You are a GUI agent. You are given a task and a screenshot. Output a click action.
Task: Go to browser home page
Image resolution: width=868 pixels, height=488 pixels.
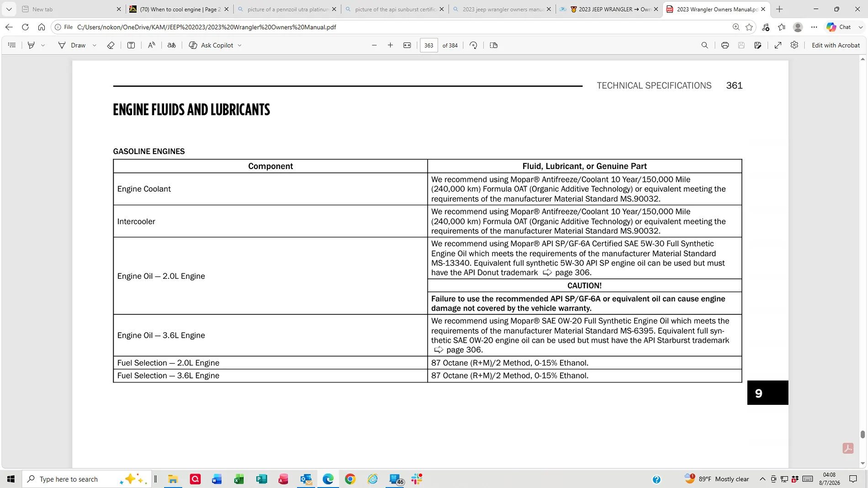[x=42, y=27]
